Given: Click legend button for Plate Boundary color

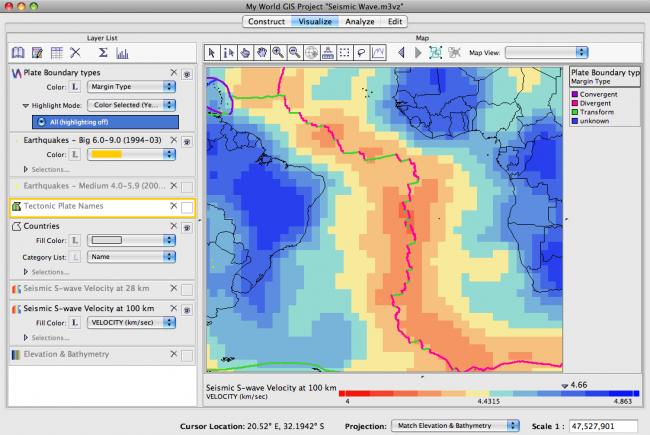Looking at the screenshot, I should click(77, 87).
